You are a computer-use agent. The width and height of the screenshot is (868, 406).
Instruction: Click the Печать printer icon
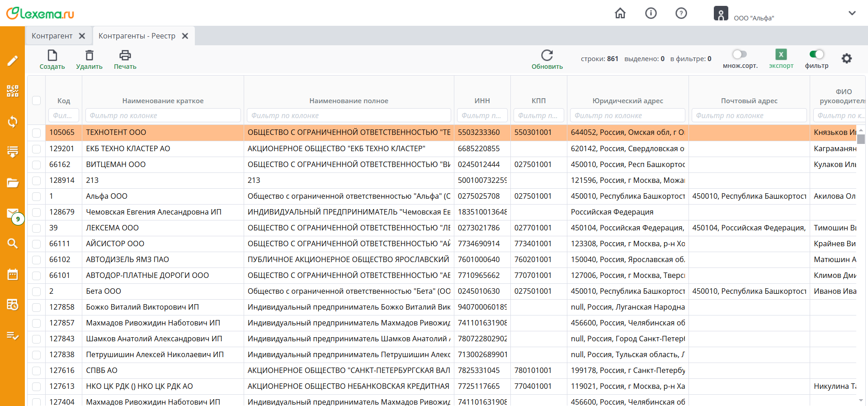point(125,56)
